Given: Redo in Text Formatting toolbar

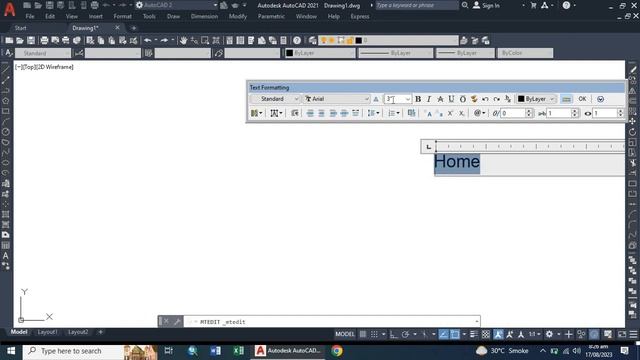Looking at the screenshot, I should point(496,99).
